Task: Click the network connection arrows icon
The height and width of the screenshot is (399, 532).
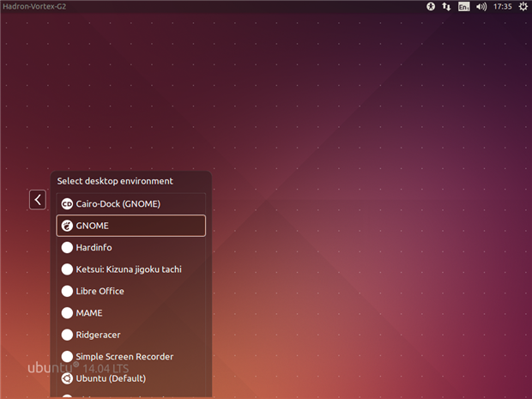Action: [446, 7]
